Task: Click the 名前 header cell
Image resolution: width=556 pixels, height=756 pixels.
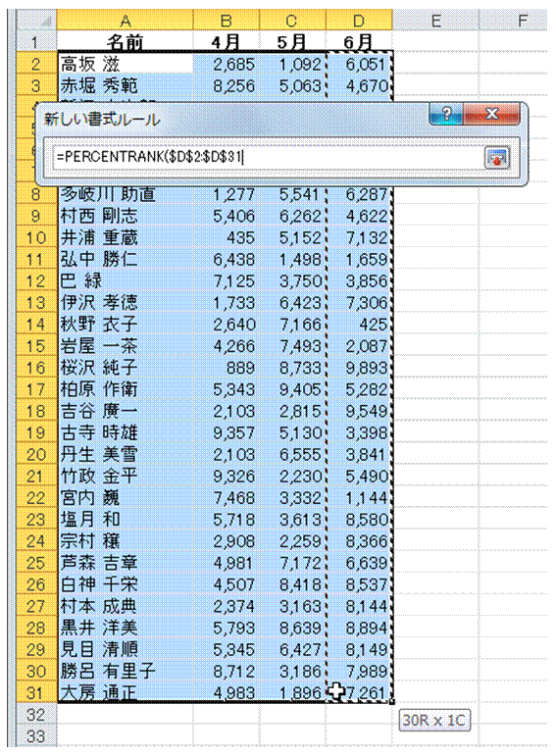Action: [x=125, y=42]
